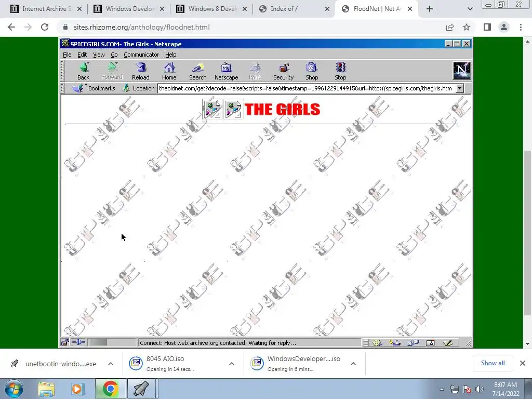Open the Security toolbar button
532x399 pixels.
coord(283,71)
